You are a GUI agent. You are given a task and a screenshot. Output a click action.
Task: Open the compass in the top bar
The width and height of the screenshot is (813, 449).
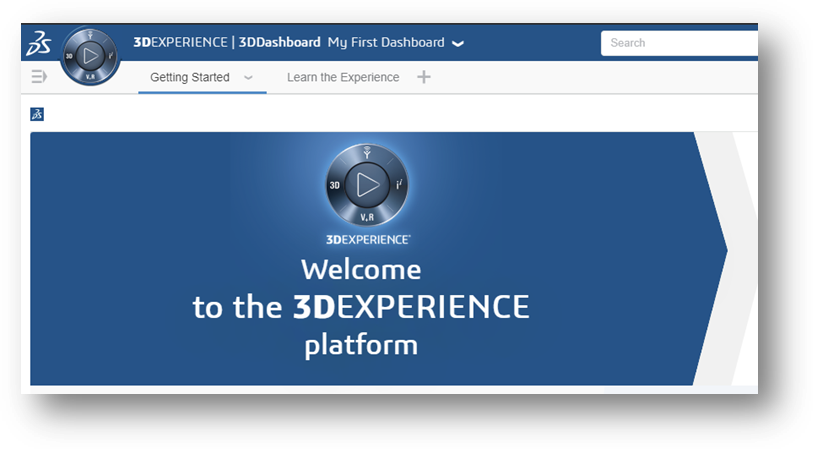point(90,56)
